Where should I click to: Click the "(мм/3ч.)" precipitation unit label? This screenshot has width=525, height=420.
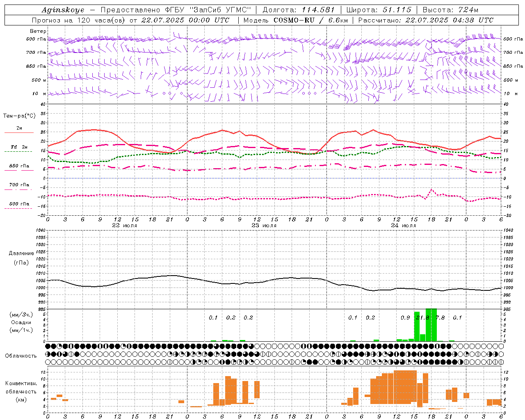click(21, 315)
